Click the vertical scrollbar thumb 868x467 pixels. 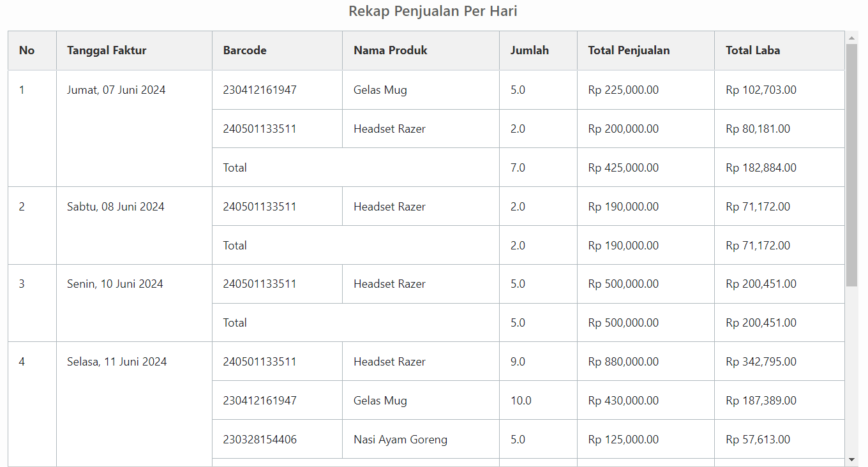pyautogui.click(x=851, y=165)
